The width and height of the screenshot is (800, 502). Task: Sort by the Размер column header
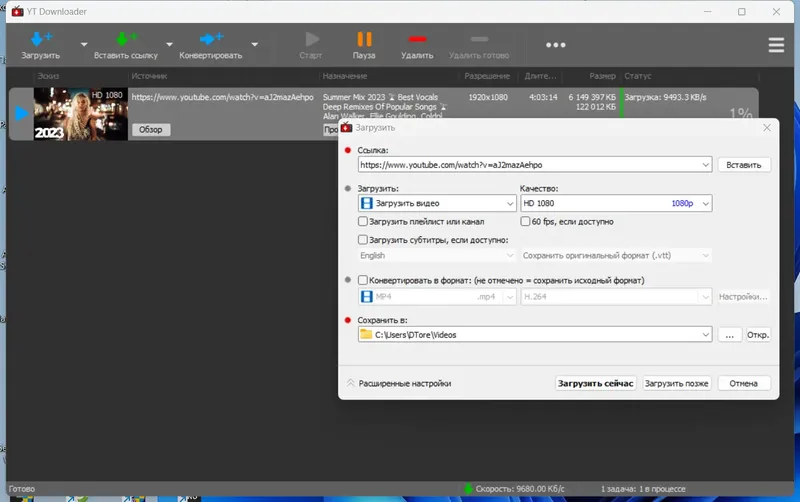602,76
